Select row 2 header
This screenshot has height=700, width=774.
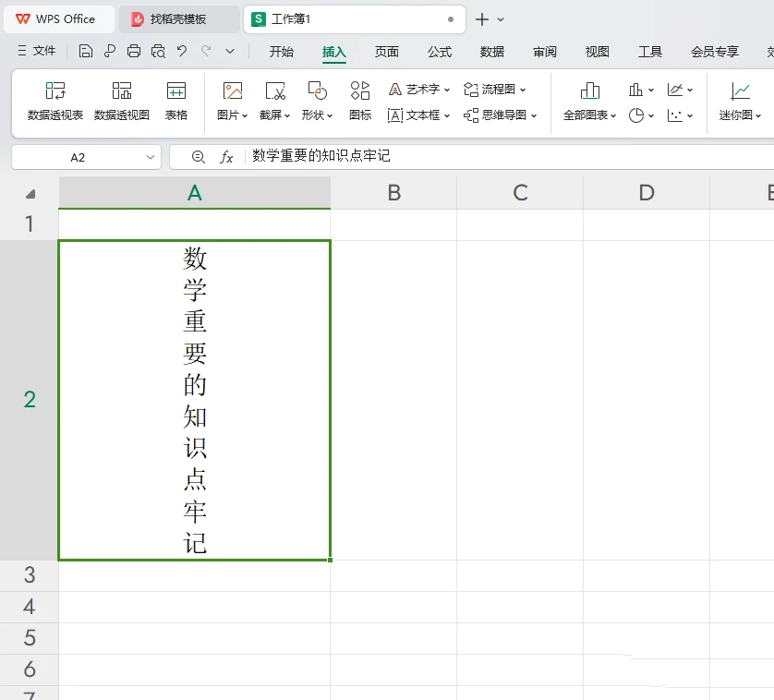(x=30, y=400)
